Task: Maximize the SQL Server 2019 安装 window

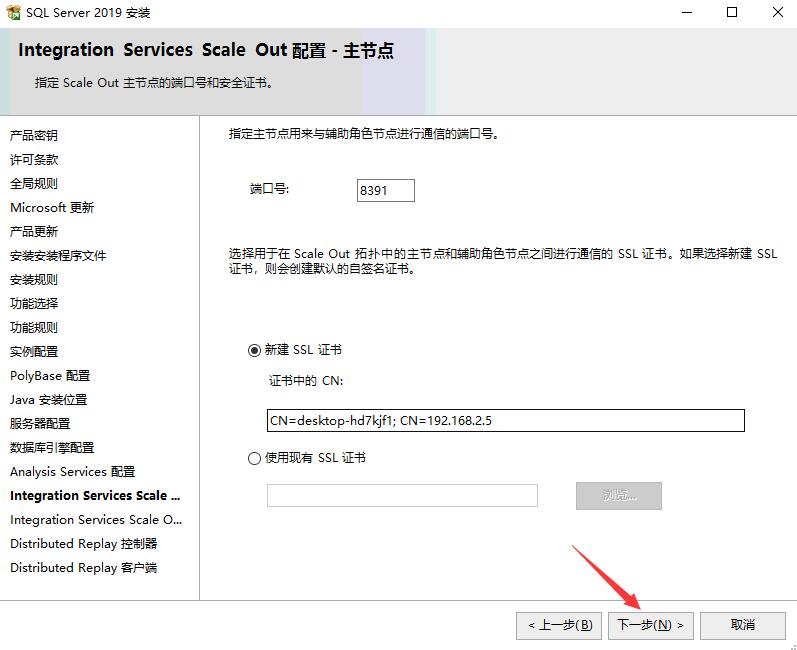Action: [732, 12]
